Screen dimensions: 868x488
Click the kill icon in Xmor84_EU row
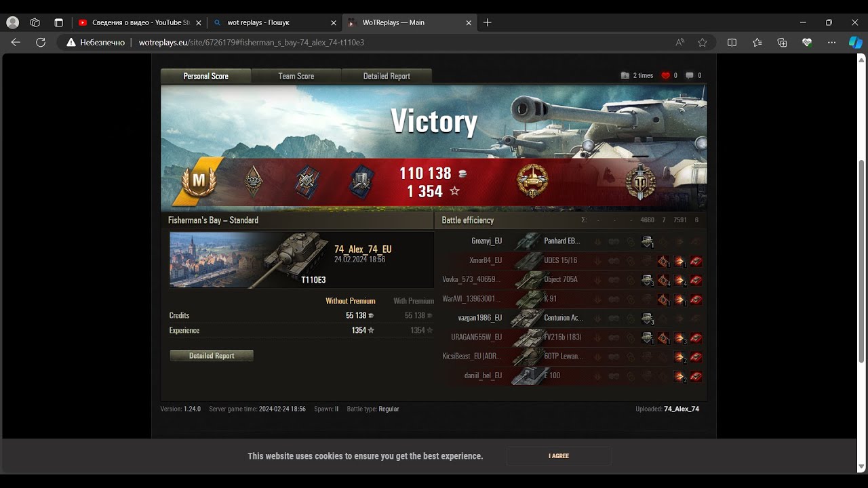point(696,261)
